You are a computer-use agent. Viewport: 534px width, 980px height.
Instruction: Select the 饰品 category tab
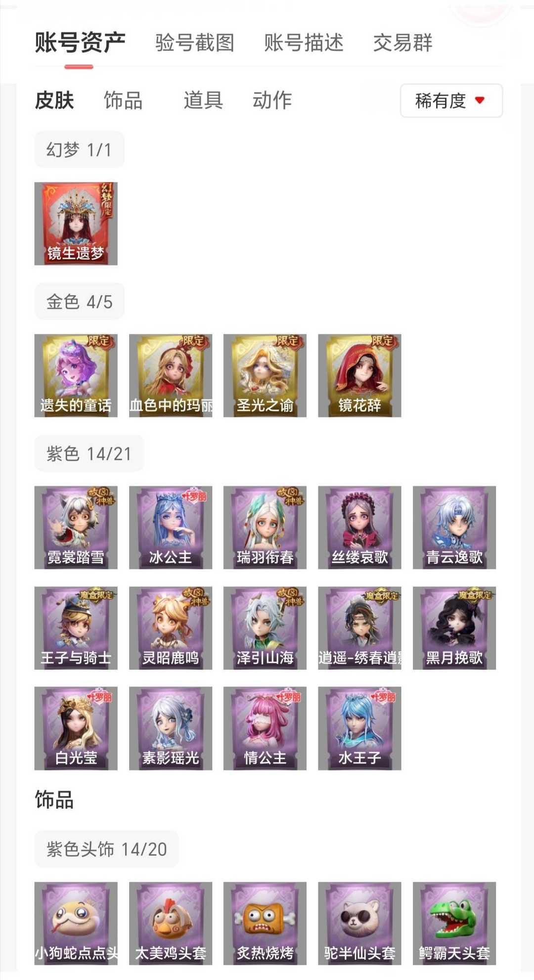[x=123, y=100]
